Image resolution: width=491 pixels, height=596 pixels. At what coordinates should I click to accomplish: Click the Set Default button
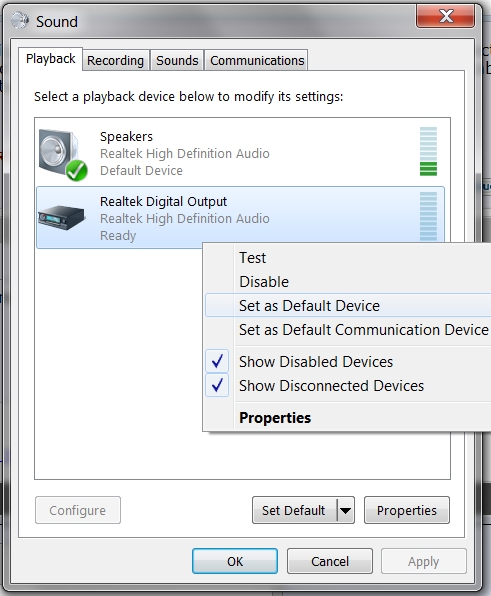coord(294,510)
